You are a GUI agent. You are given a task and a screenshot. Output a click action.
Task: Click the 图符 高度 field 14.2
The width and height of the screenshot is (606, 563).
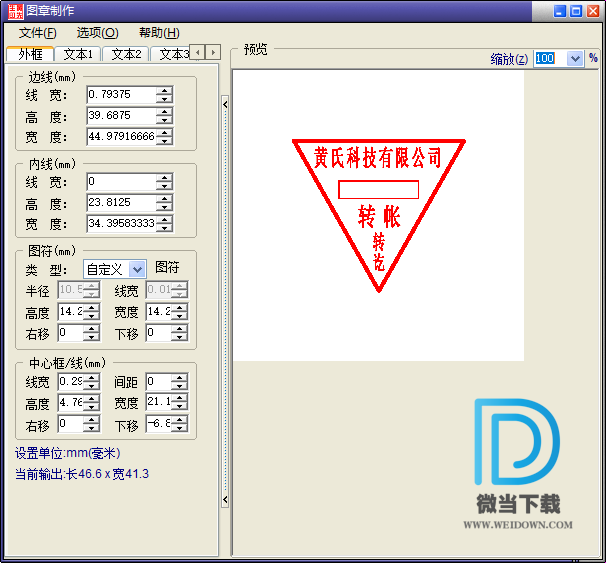71,311
